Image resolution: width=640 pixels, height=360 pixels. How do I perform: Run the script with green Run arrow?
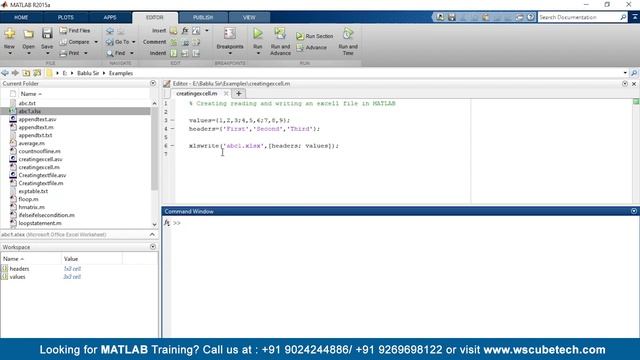tap(258, 33)
